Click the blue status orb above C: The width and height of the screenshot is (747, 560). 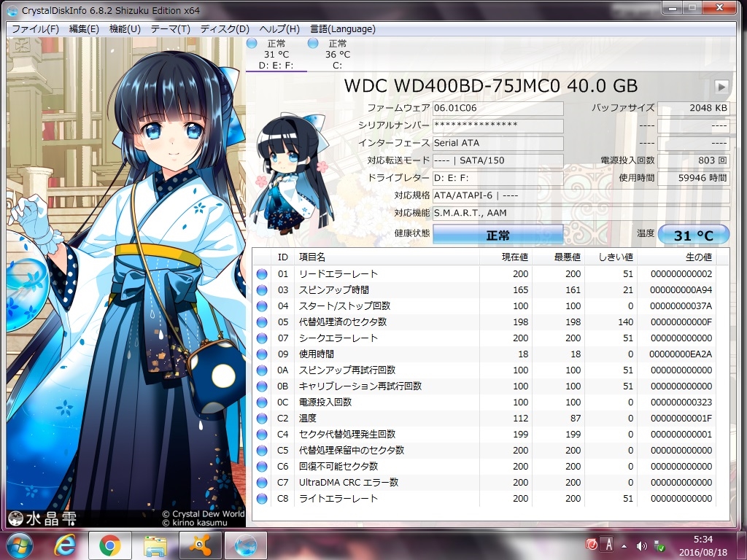313,43
